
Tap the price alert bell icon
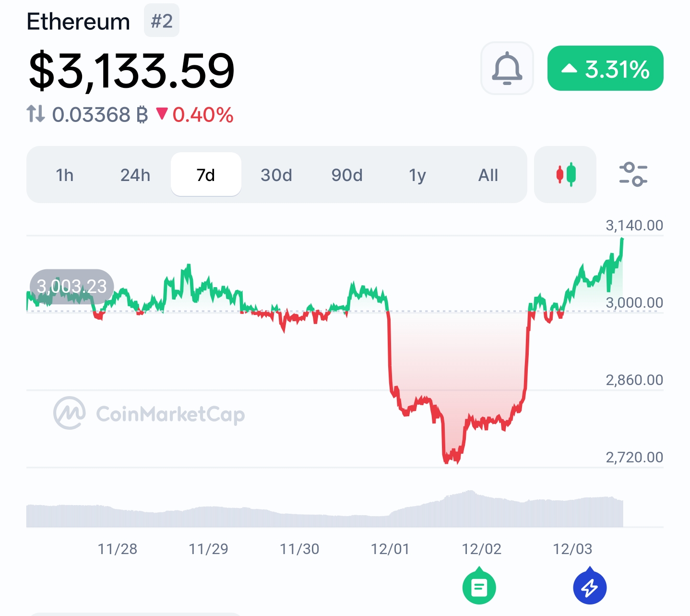tap(507, 69)
